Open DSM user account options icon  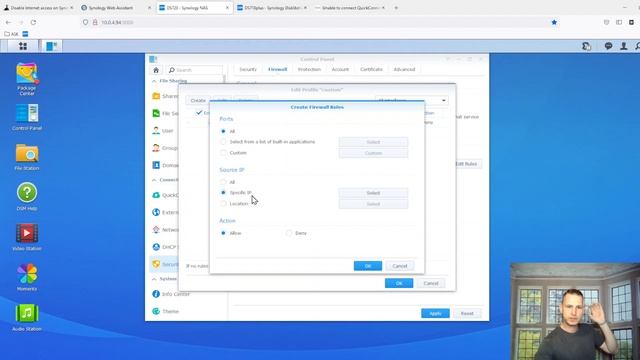click(624, 46)
